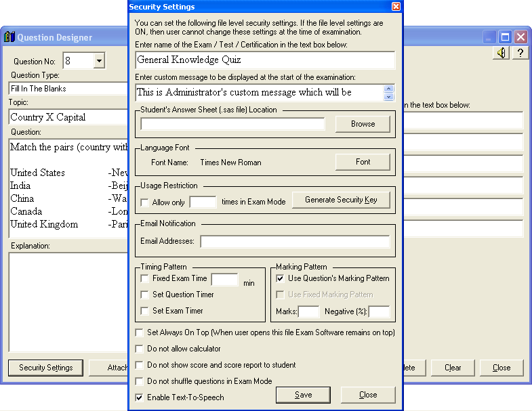Close the Security Settings dialog with X
This screenshot has width=532, height=411.
pyautogui.click(x=396, y=7)
